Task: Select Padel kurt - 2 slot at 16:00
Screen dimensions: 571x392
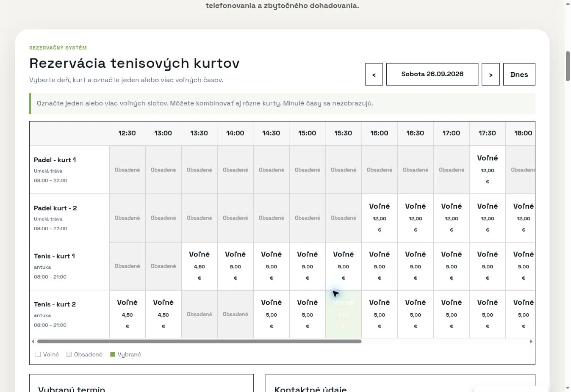Action: click(x=380, y=218)
